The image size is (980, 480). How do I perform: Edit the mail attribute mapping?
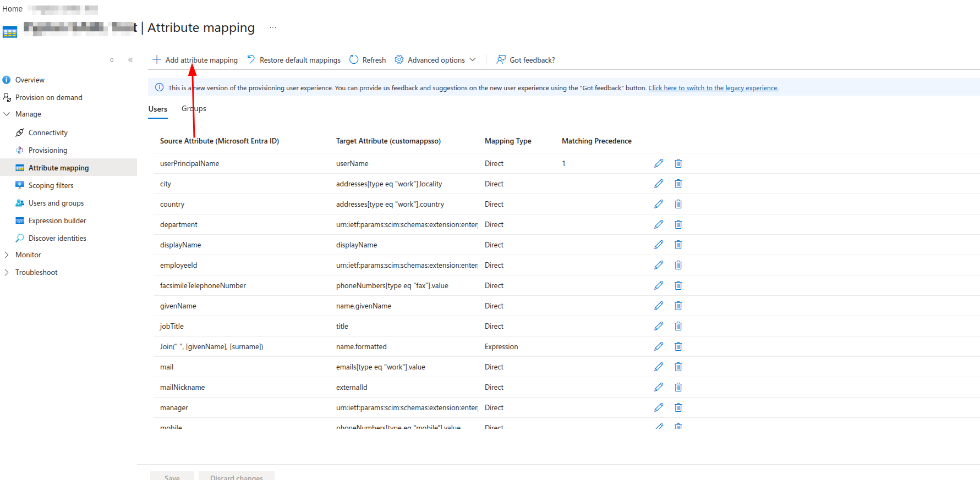click(x=659, y=367)
